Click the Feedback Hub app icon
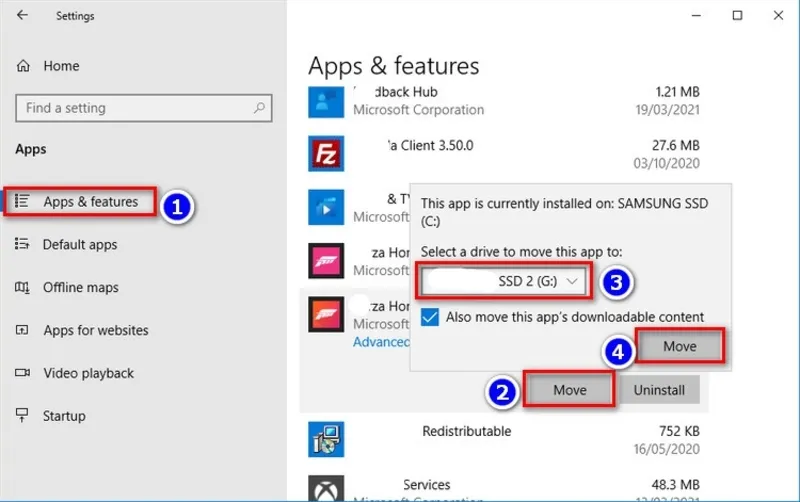 [327, 101]
